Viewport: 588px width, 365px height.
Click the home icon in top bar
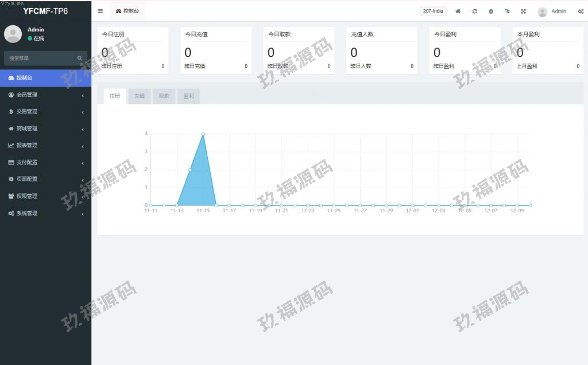[x=458, y=11]
